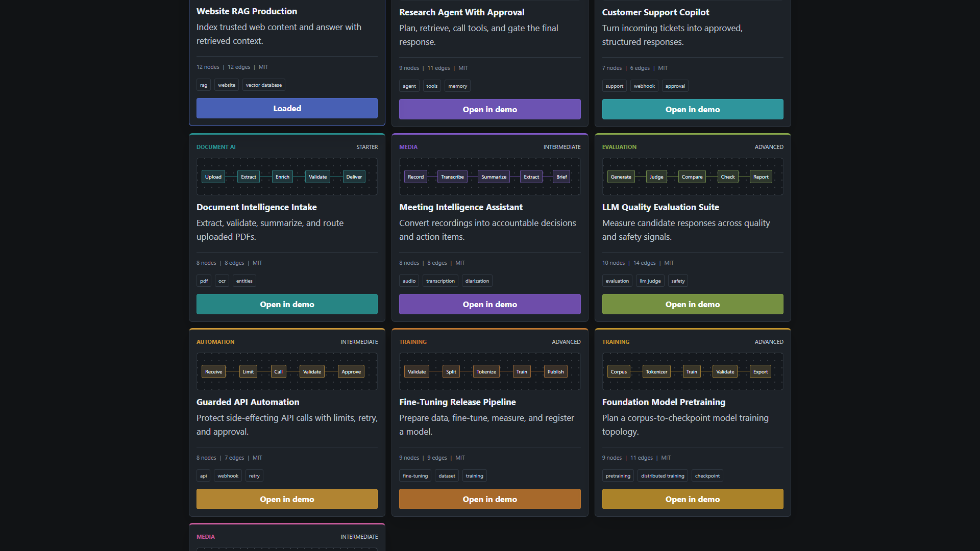Click the 'rag' tag
Screen dimensions: 980x551
(x=204, y=85)
